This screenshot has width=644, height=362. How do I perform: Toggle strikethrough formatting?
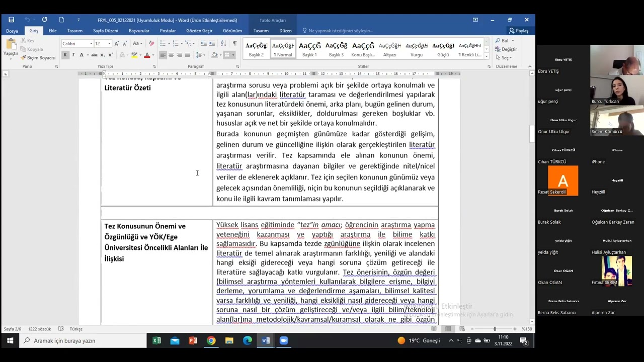tap(94, 55)
